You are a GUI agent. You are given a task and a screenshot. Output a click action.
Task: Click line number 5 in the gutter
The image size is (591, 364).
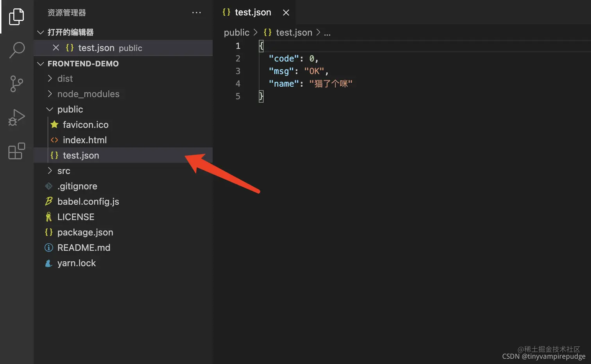(238, 96)
